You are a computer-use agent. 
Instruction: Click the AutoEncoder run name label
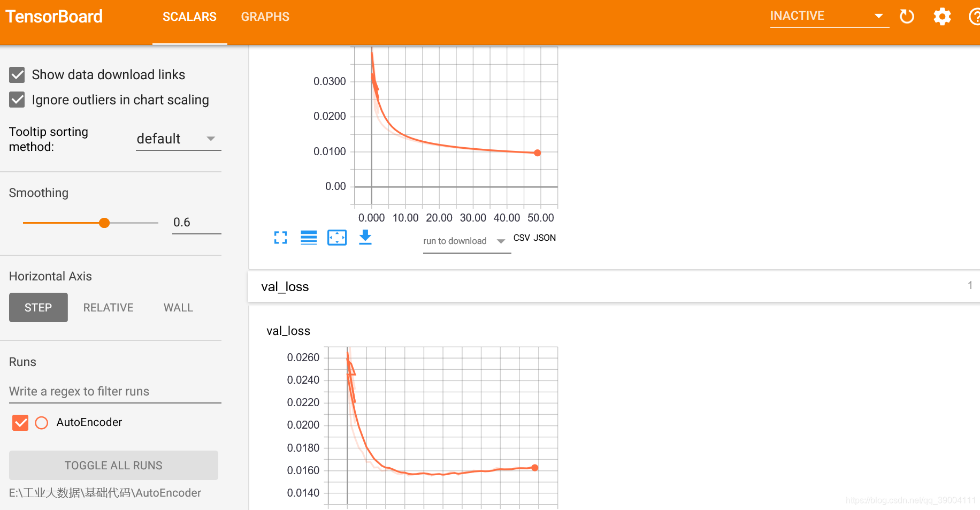pos(89,423)
